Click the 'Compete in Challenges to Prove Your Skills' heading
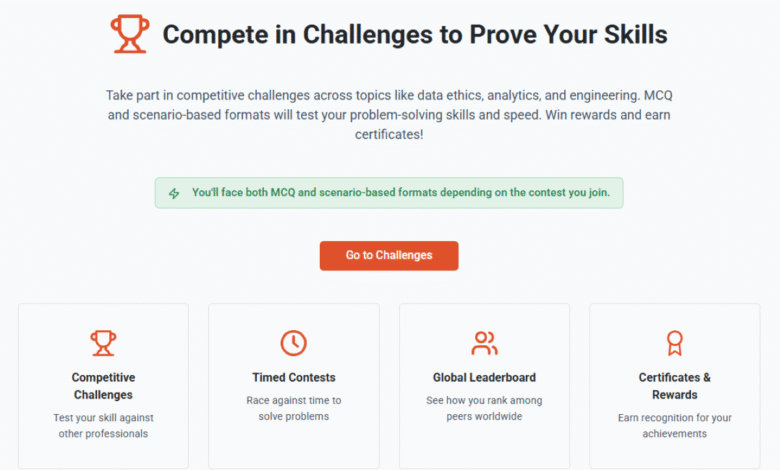Image resolution: width=780 pixels, height=470 pixels. (x=415, y=34)
